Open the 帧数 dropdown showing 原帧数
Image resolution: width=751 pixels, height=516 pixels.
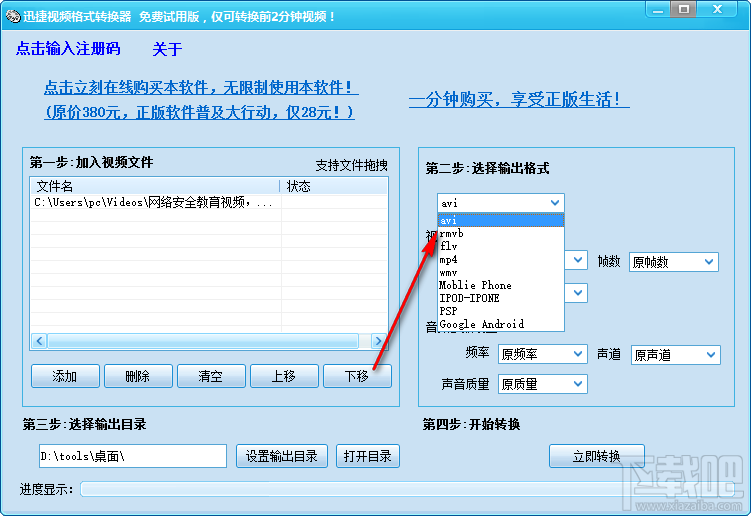click(673, 262)
